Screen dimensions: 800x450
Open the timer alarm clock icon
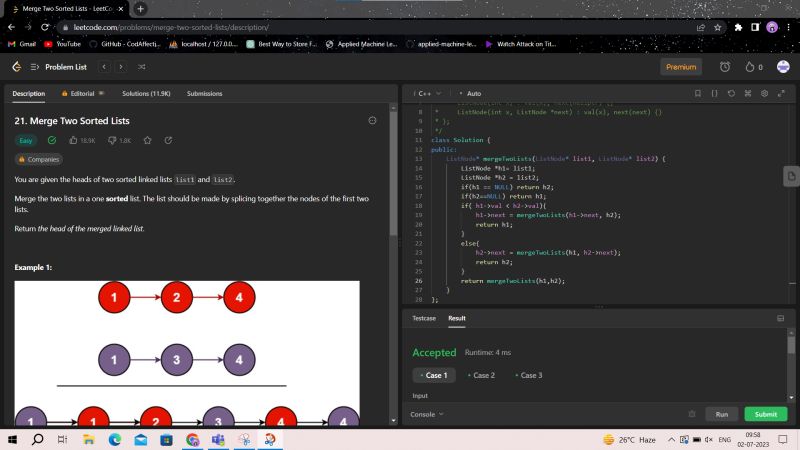click(x=725, y=67)
